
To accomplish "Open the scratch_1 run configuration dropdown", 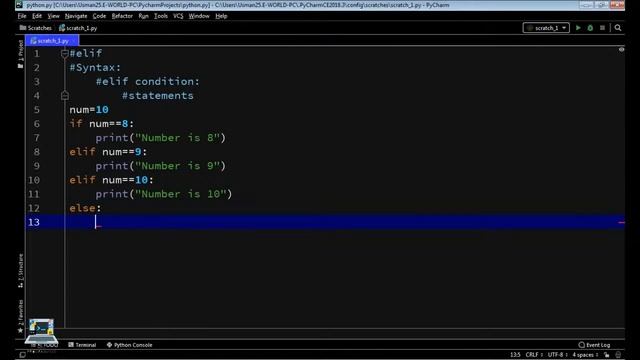I will [x=546, y=28].
